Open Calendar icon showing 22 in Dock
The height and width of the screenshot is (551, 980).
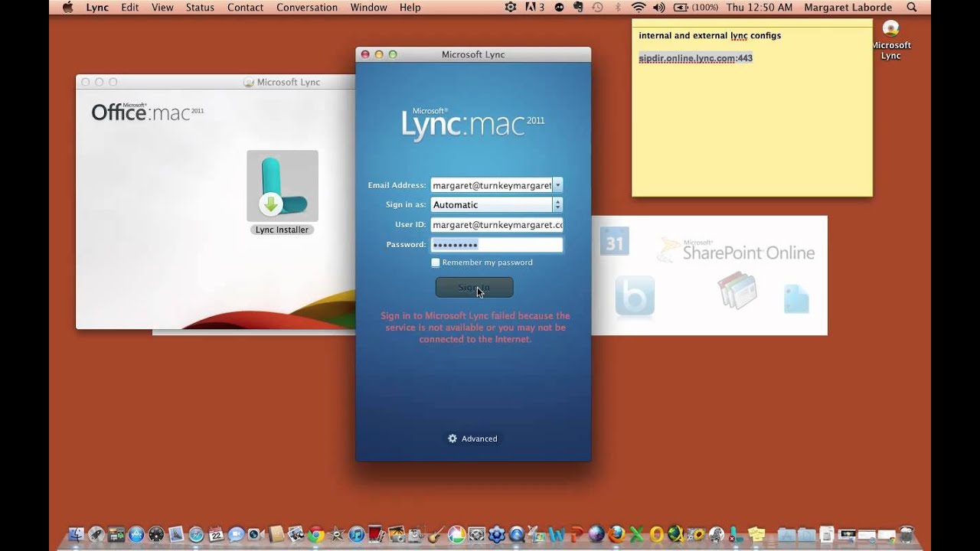216,535
